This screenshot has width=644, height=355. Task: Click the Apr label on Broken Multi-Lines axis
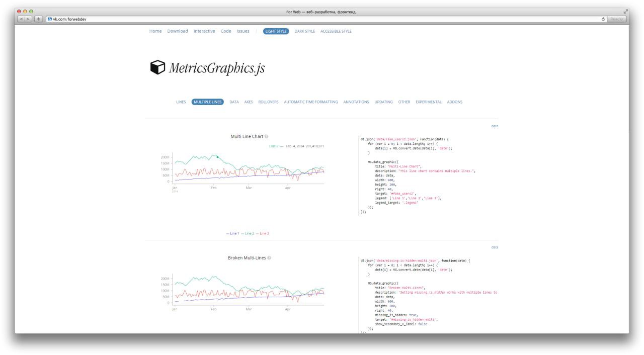point(288,309)
